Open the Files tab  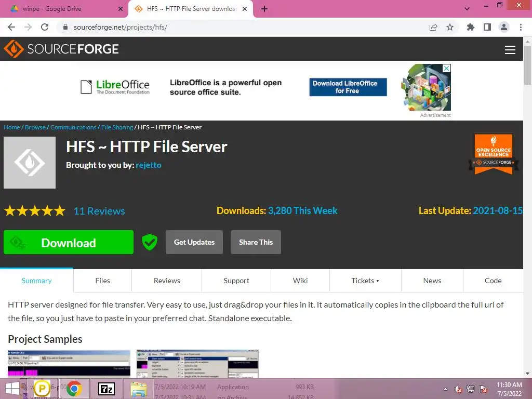pyautogui.click(x=102, y=281)
